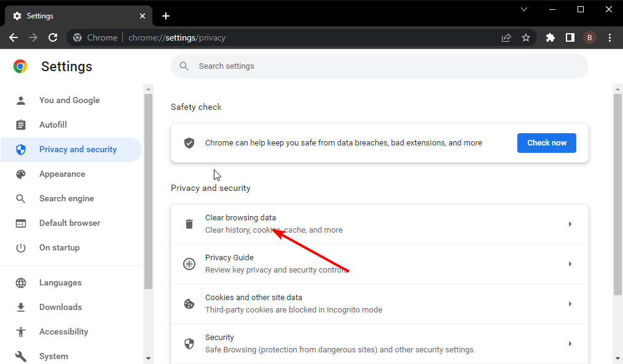This screenshot has width=623, height=364.
Task: Click the reload page icon
Action: tap(53, 37)
